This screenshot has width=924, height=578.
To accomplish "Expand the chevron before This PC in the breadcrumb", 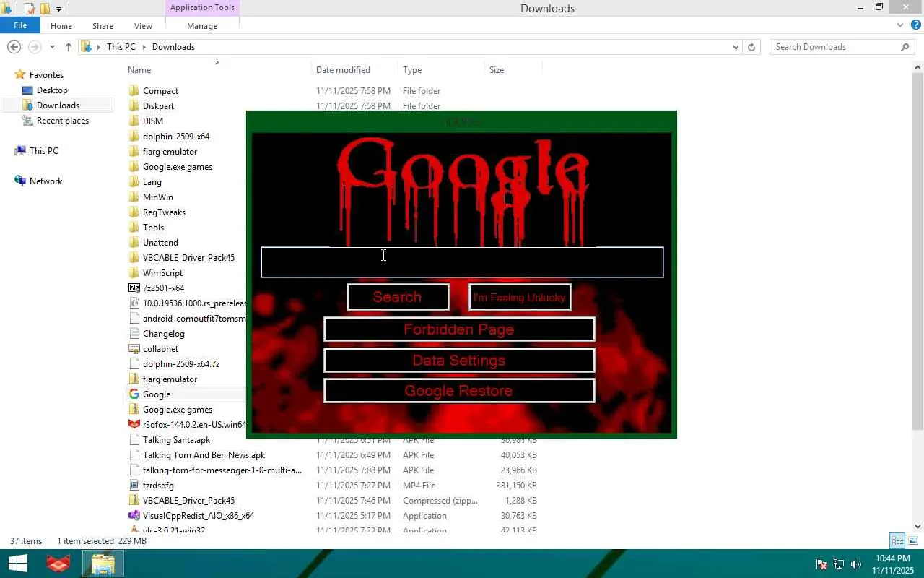I will (99, 47).
